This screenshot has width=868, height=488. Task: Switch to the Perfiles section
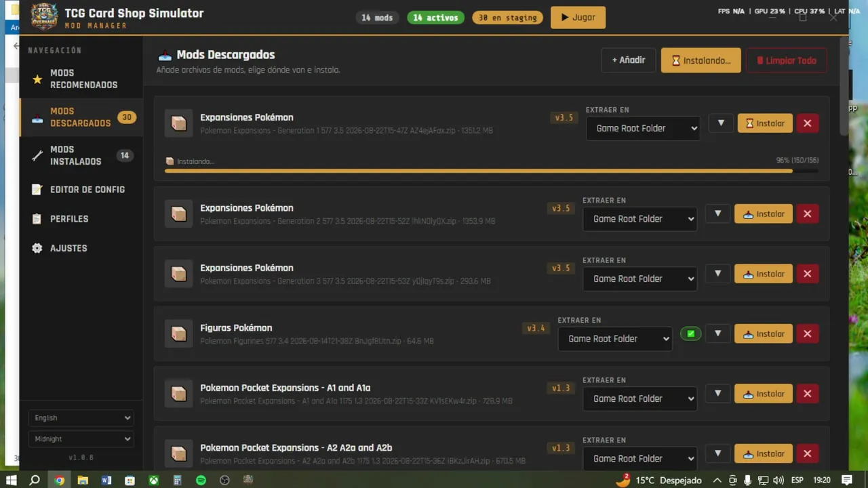pos(81,219)
